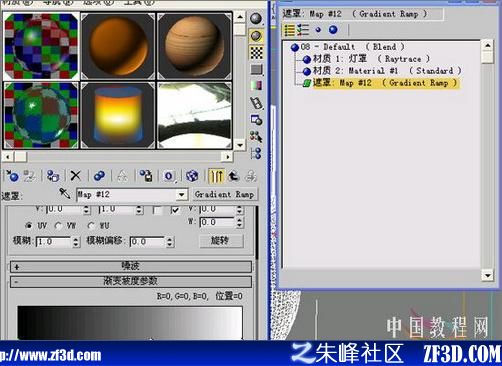Select the glass checkered sphere sample slot

(x=41, y=115)
